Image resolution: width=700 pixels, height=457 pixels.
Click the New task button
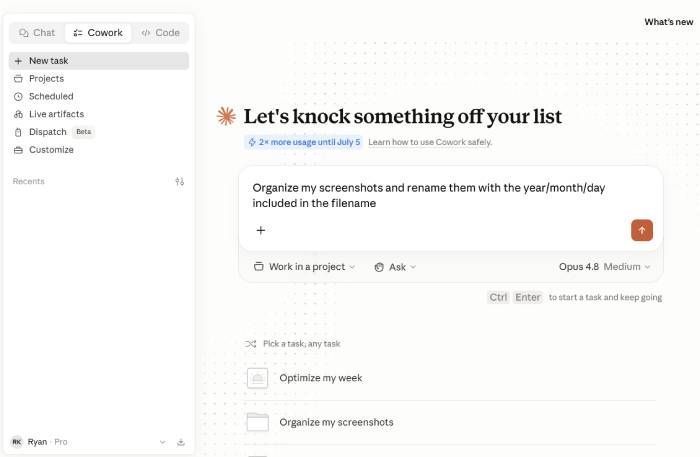click(x=99, y=61)
